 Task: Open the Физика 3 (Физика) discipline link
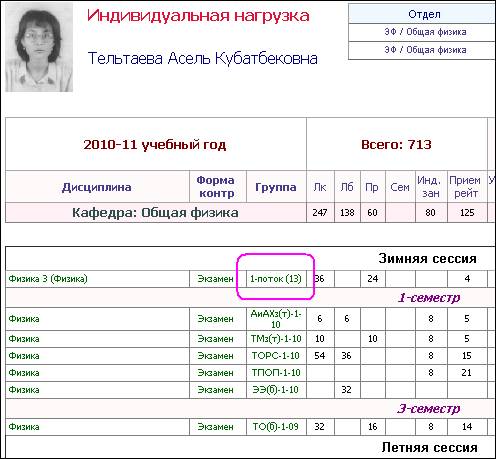coord(48,279)
